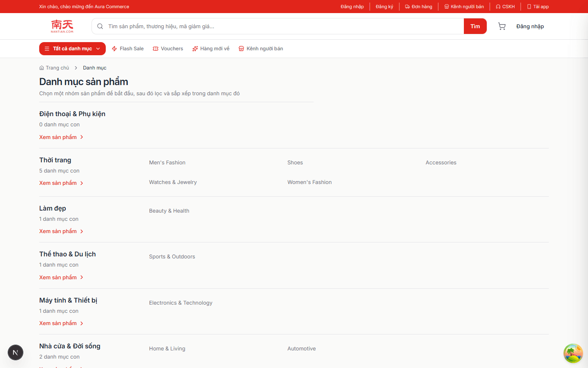
Task: Go to Trang chủ breadcrumb
Action: pos(54,68)
